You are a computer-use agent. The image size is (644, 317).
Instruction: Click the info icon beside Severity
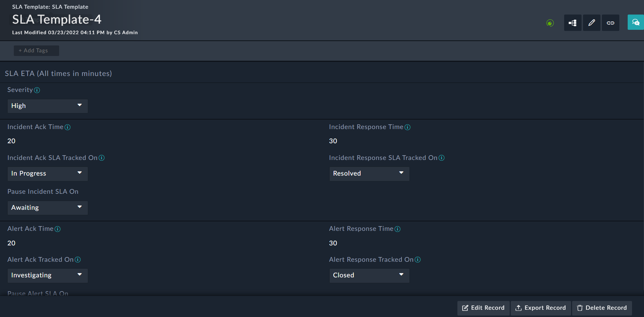point(37,90)
